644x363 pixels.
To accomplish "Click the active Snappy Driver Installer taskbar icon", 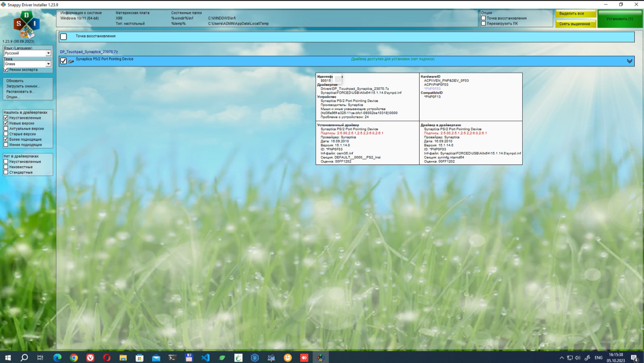I will (320, 357).
